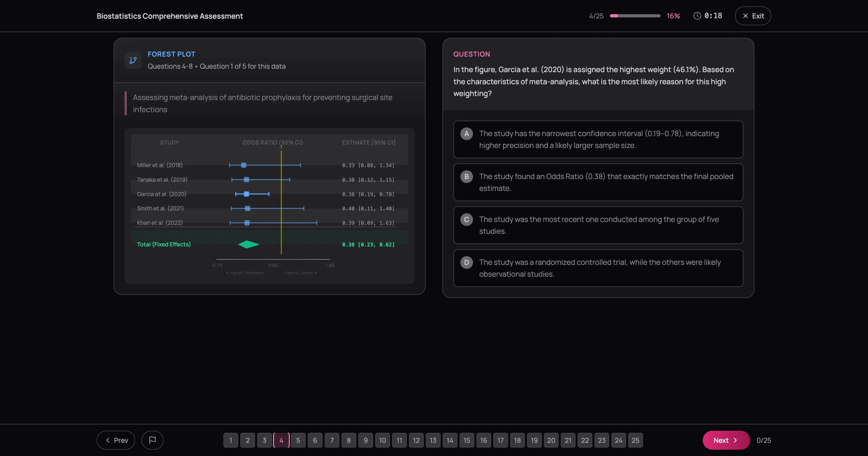Jump to question 10 in navigator
Screen dimensions: 868x456
pyautogui.click(x=382, y=440)
